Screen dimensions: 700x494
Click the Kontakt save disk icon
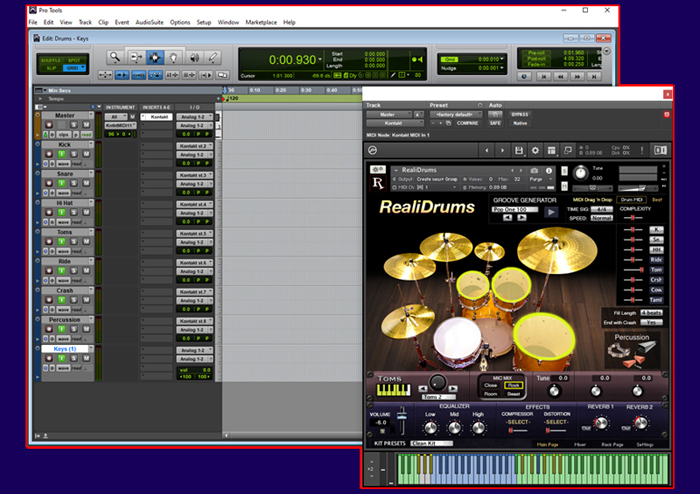click(x=519, y=151)
